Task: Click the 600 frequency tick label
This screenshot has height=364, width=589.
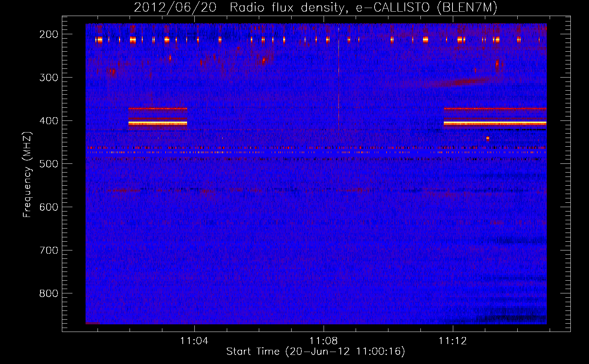Action: click(x=49, y=207)
